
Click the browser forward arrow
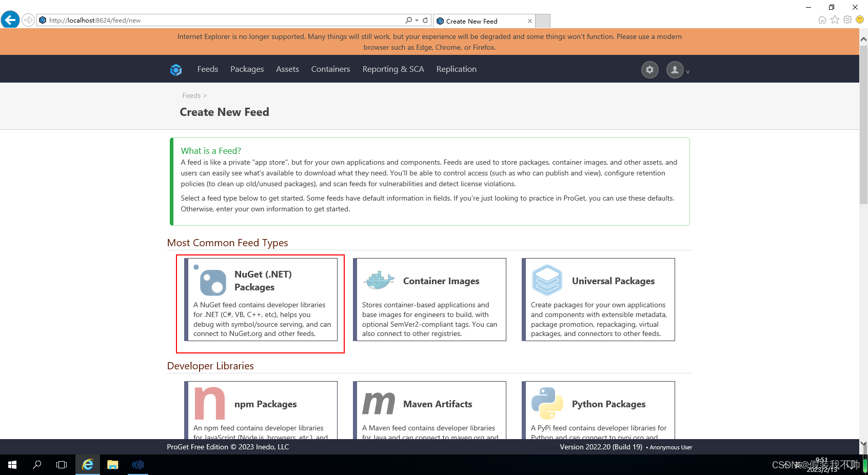pyautogui.click(x=28, y=20)
